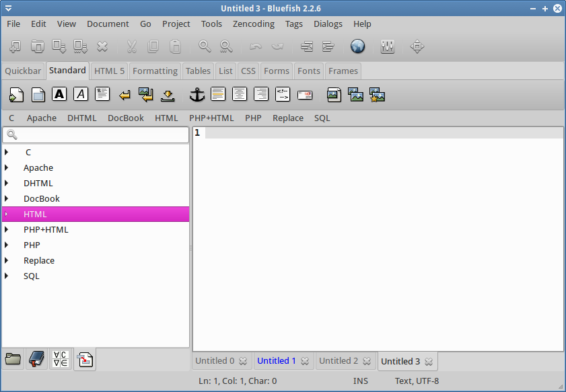Click the Paste clipboard icon
Image resolution: width=566 pixels, height=392 pixels.
[x=175, y=46]
